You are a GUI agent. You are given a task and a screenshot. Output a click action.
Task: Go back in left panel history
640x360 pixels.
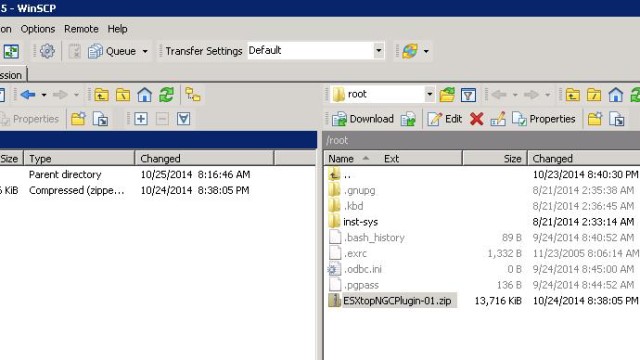click(x=28, y=95)
